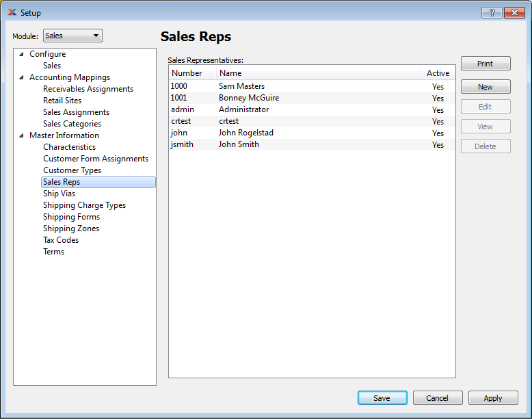This screenshot has height=420, width=532.
Task: Open the Module dropdown
Action: tap(72, 36)
